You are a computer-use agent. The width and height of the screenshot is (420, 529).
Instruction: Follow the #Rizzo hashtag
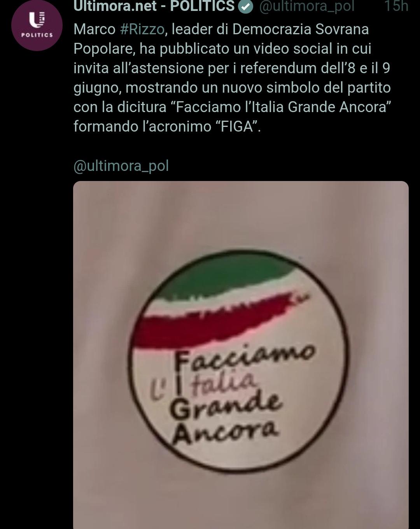(142, 29)
